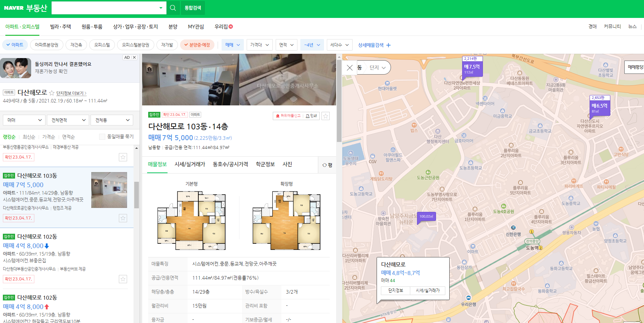Image resolution: width=644 pixels, height=323 pixels.
Task: Click the 인쇄 print icon
Action: [311, 116]
